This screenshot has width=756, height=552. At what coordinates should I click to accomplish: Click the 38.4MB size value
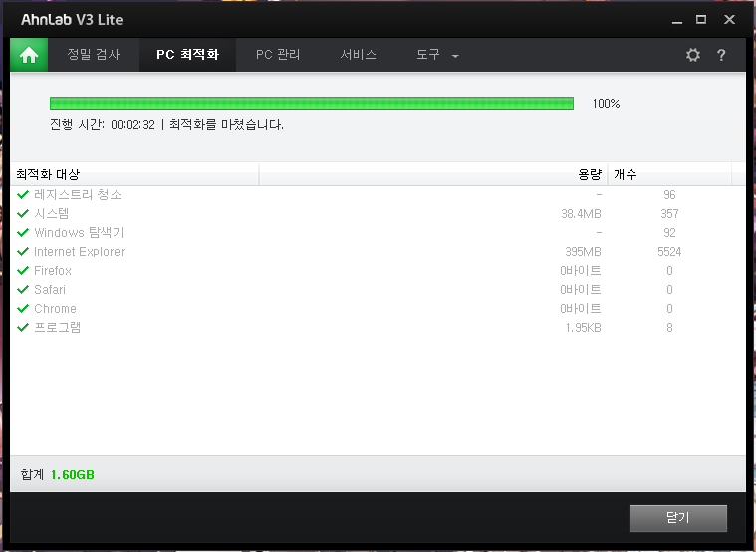point(581,214)
